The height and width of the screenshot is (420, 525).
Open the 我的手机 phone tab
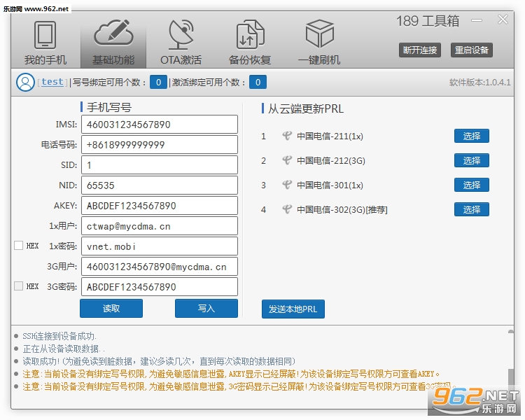(x=45, y=42)
